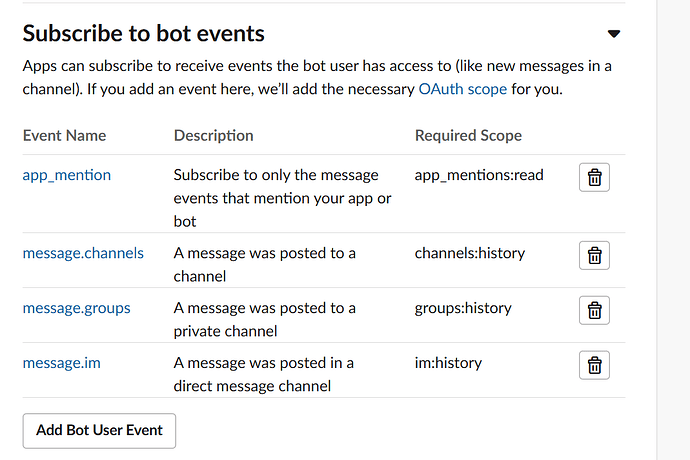Screen dimensions: 690x460
Task: Click the Subscribe to bot events heading
Action: pos(143,33)
